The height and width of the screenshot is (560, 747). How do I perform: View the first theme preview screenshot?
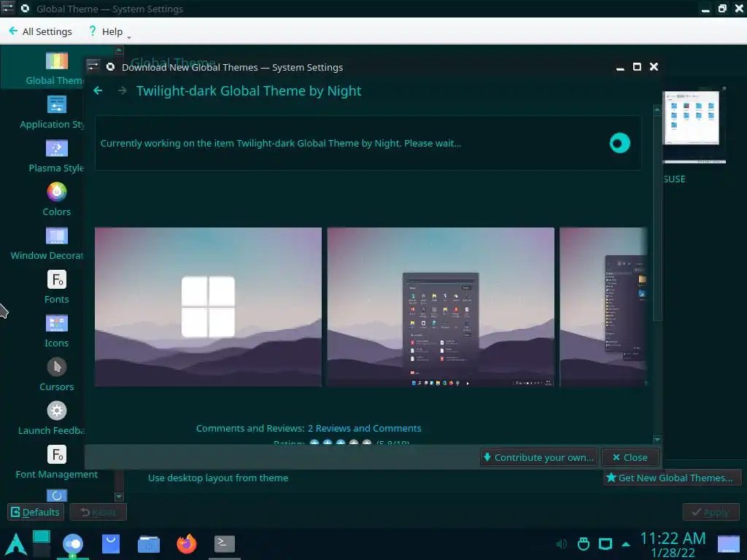point(208,307)
